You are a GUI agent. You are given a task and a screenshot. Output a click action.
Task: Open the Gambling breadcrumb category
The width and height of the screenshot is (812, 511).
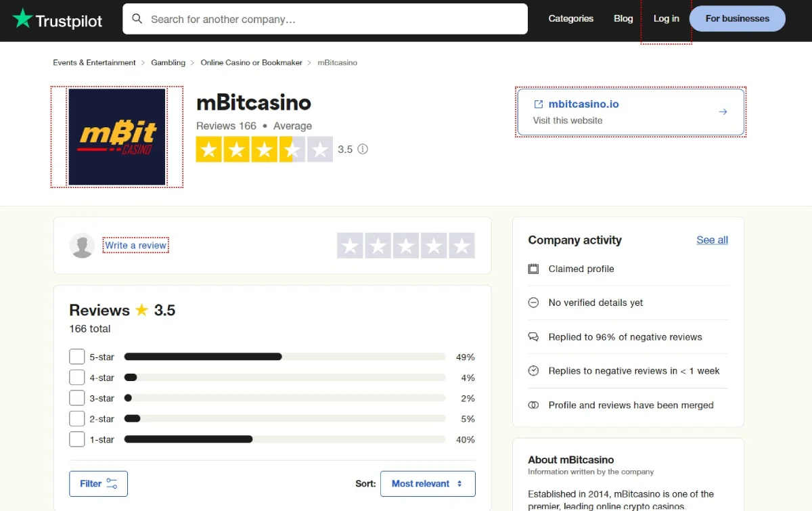coord(168,62)
